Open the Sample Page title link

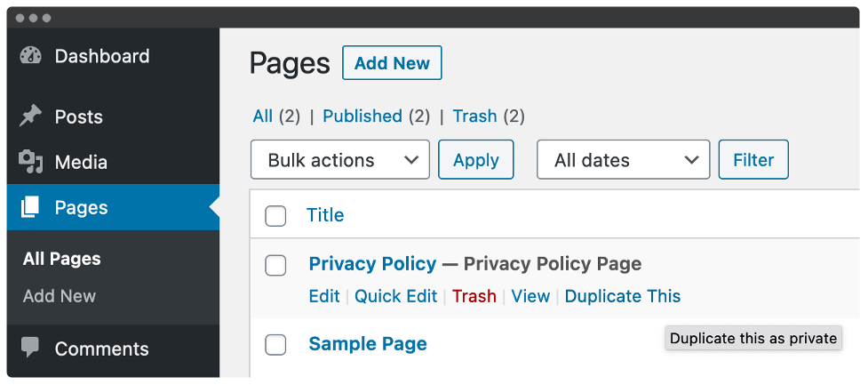click(368, 343)
